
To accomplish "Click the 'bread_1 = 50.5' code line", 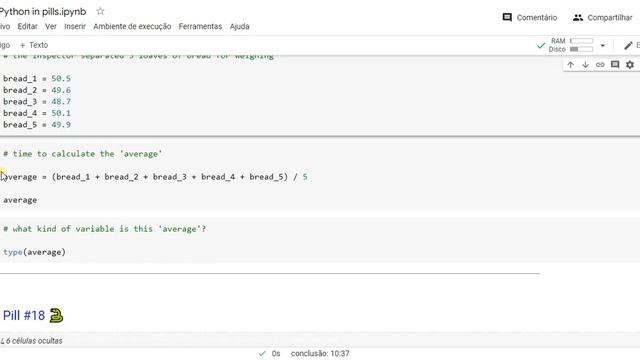I will coord(37,78).
